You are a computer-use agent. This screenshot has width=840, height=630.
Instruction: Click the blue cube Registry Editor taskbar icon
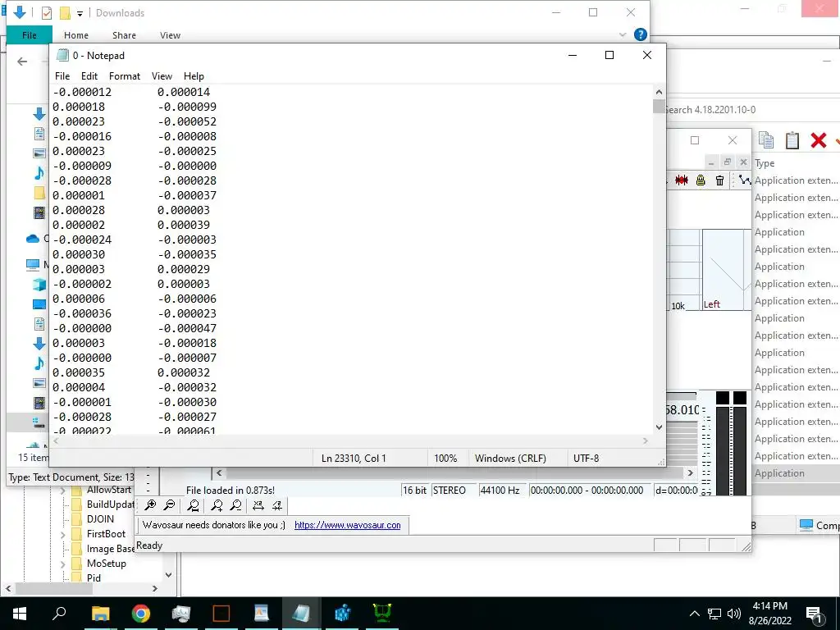[x=342, y=614]
